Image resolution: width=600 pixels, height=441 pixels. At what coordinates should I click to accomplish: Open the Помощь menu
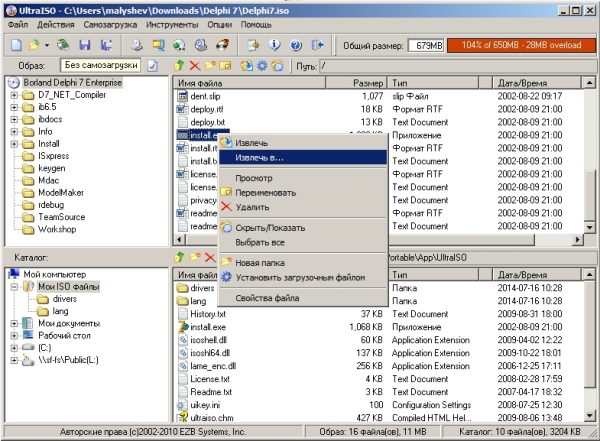tap(256, 24)
